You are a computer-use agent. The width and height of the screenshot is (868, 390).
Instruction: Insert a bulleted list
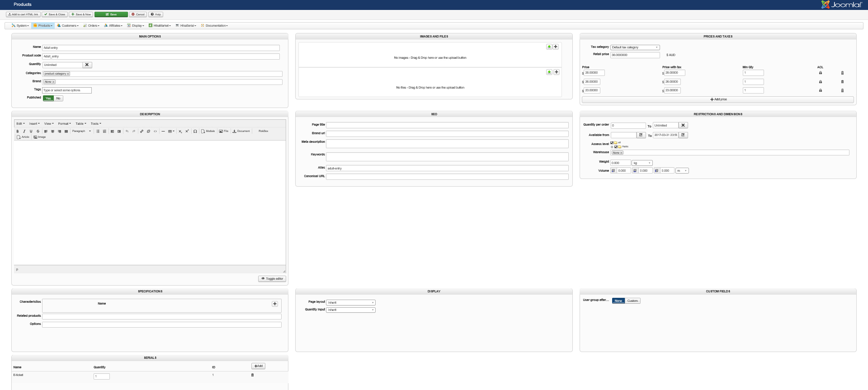(x=98, y=132)
